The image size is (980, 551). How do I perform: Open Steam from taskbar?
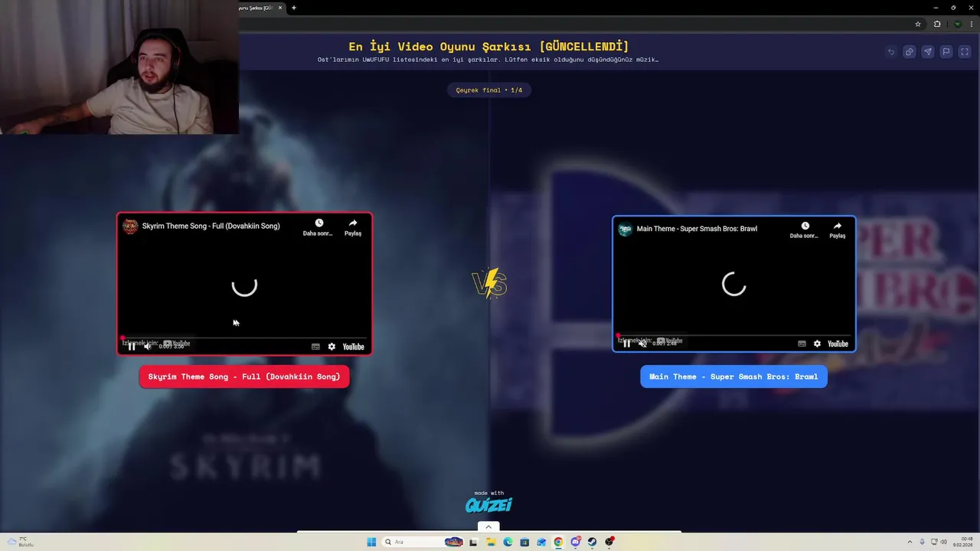(592, 542)
